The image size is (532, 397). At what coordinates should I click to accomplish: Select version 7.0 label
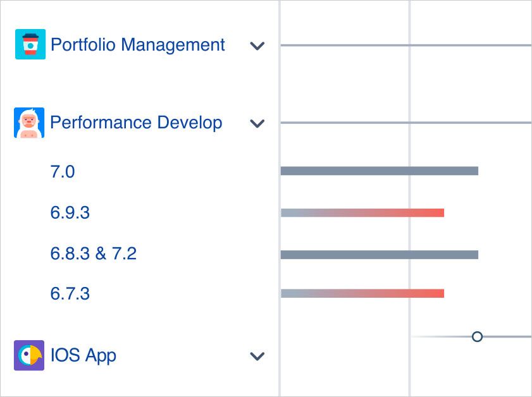pyautogui.click(x=63, y=171)
